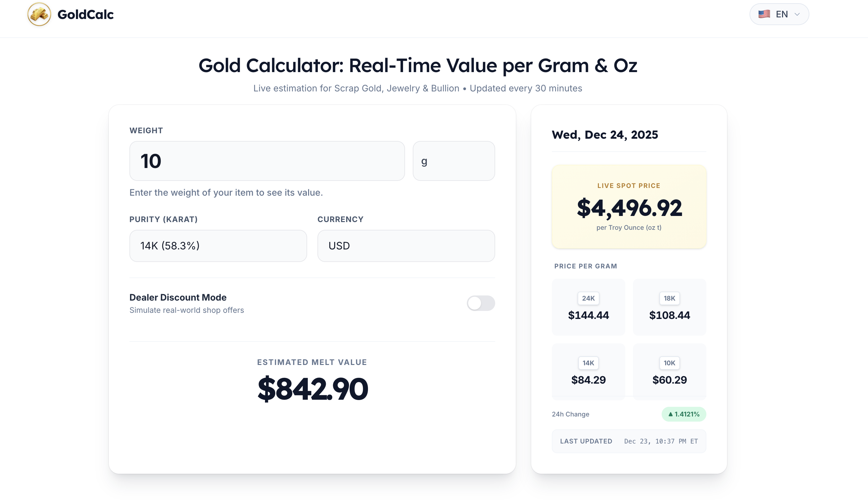Click the GoldCalc title text link
This screenshot has width=868, height=504.
(85, 14)
